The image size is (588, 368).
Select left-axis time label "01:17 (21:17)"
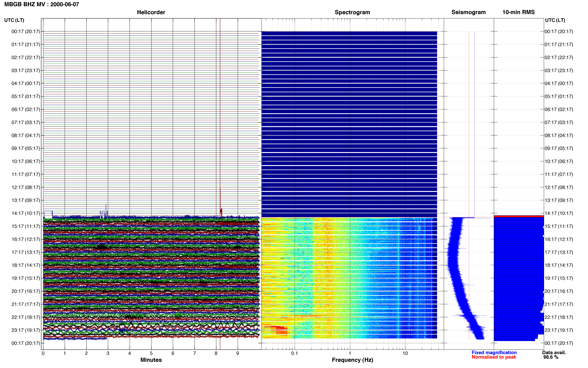tap(26, 45)
